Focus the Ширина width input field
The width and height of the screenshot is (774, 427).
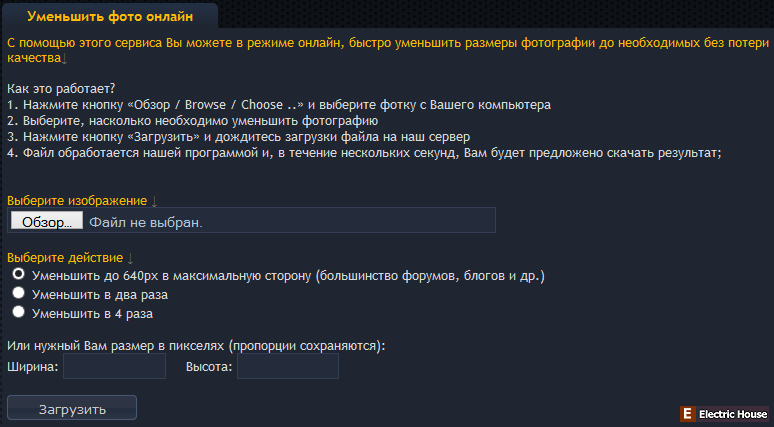(x=115, y=366)
